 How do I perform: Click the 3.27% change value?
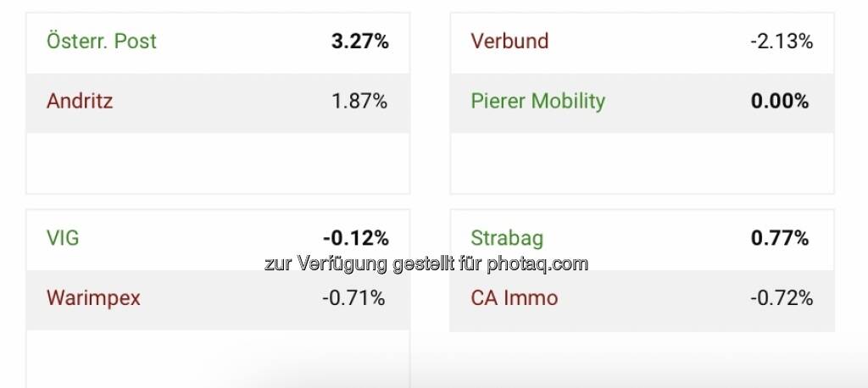(359, 42)
